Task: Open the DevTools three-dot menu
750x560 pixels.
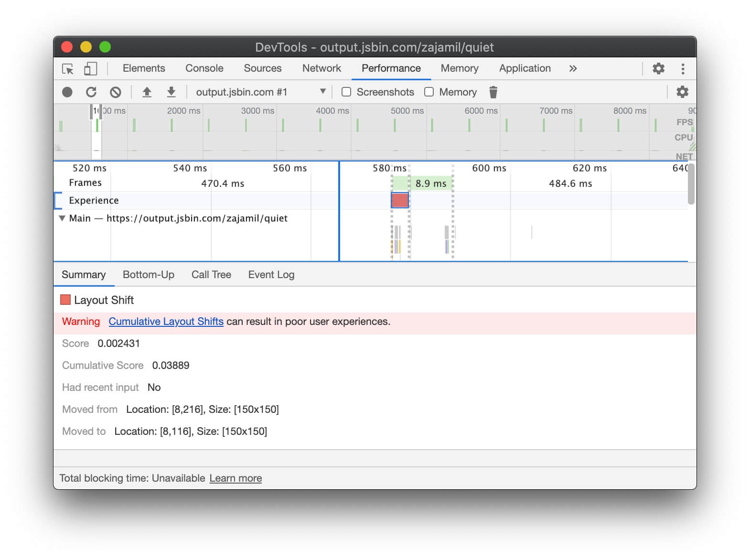Action: [683, 69]
